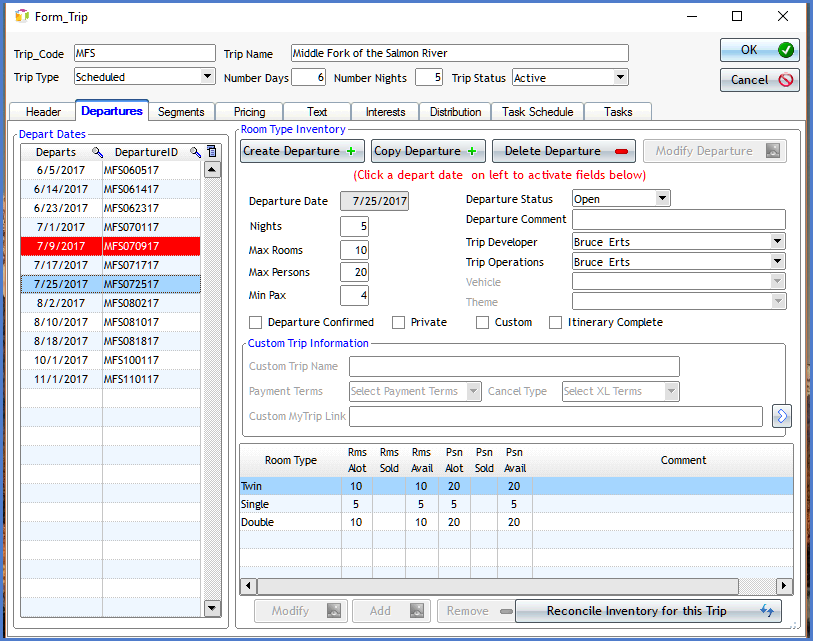This screenshot has width=813, height=641.
Task: Open the Trip Type dropdown
Action: click(x=207, y=76)
